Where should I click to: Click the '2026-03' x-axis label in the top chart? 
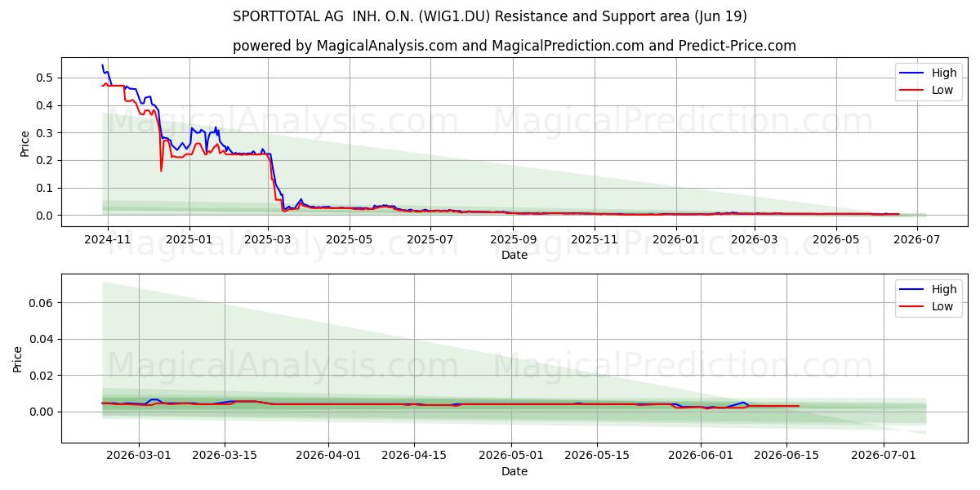[x=753, y=239]
